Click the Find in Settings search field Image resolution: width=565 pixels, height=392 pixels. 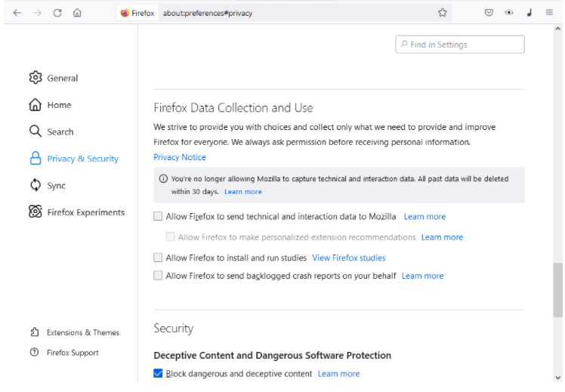[x=460, y=45]
